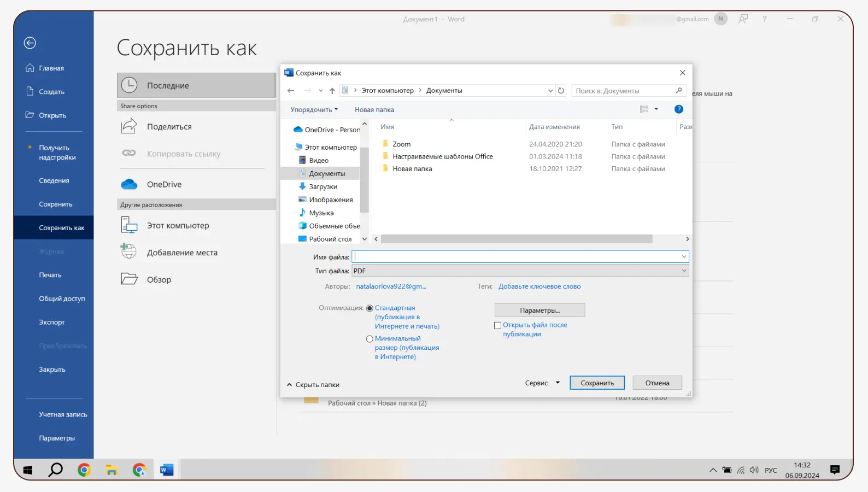
Task: Click Добавьте ключевое слово tags link
Action: pos(539,286)
